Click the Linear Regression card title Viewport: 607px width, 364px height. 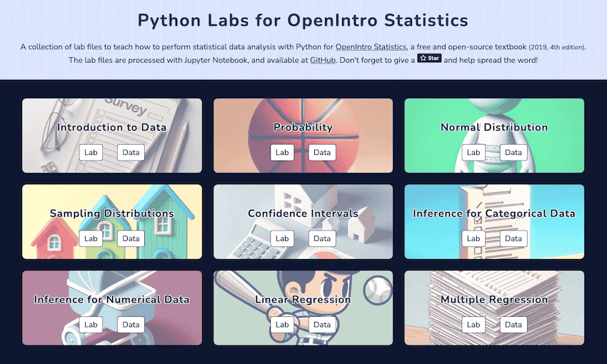303,300
